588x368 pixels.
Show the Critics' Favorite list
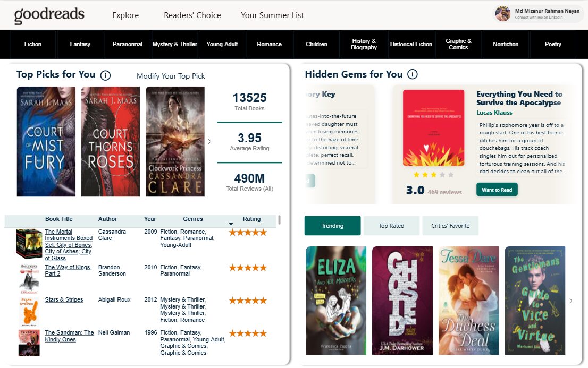(450, 226)
